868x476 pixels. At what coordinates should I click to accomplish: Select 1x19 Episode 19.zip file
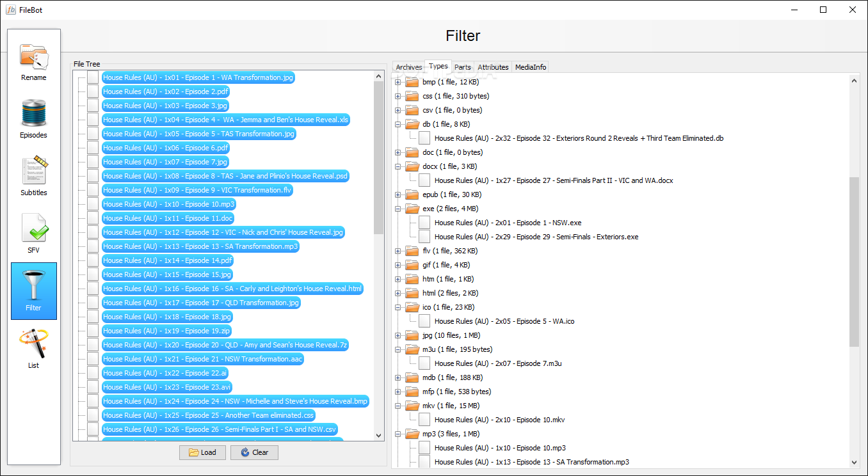click(x=166, y=331)
